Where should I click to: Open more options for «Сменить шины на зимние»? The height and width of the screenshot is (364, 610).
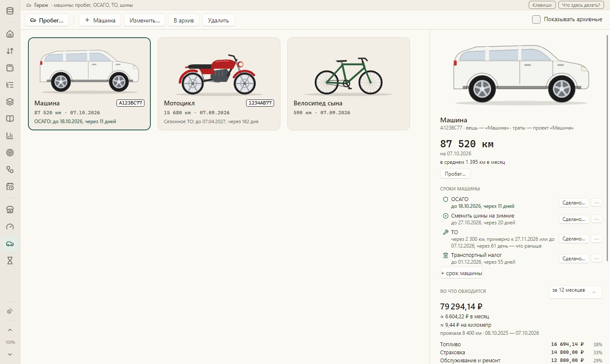point(596,219)
